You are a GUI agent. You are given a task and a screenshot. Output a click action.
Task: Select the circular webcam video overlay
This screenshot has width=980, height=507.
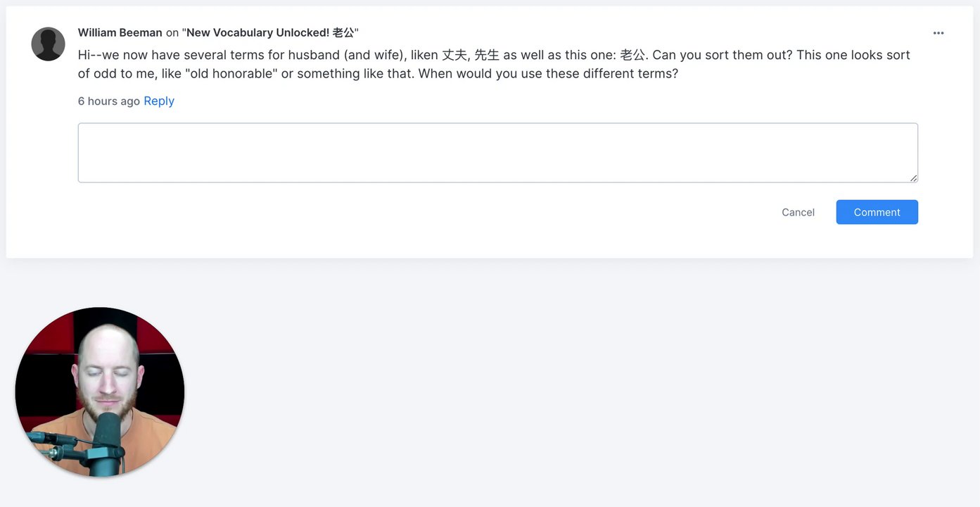pos(100,392)
